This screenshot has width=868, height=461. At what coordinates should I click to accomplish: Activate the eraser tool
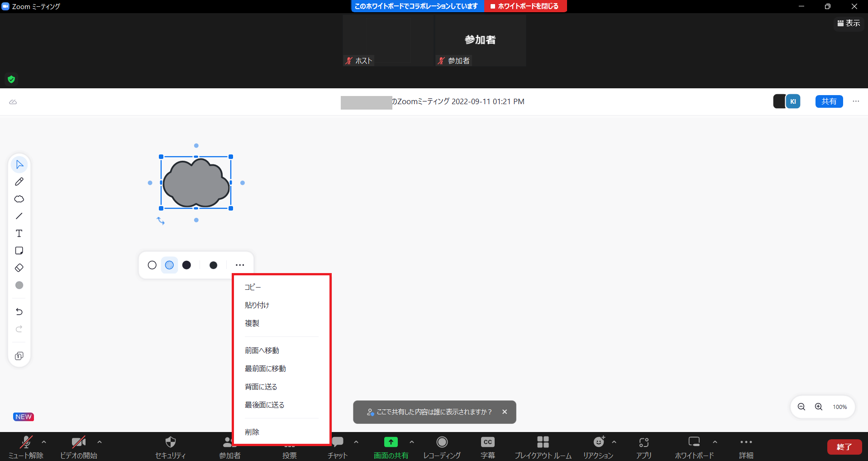[x=19, y=268]
